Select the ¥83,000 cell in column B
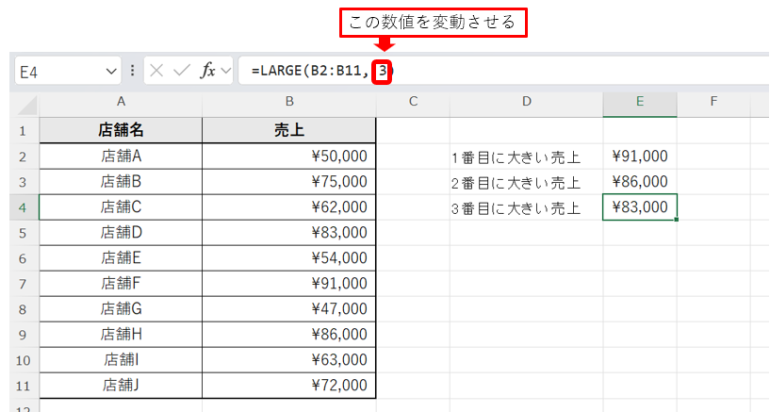Image resolution: width=770 pixels, height=412 pixels. [289, 233]
